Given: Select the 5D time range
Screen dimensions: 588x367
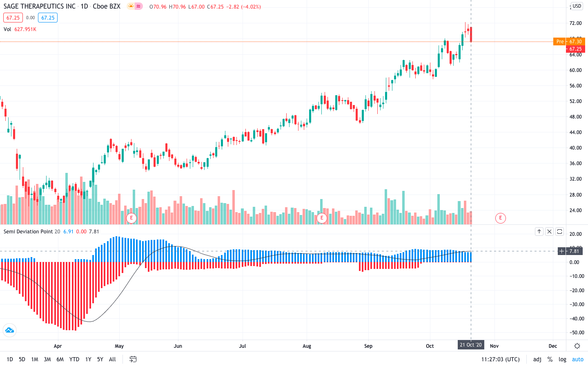Looking at the screenshot, I should click(x=22, y=359).
